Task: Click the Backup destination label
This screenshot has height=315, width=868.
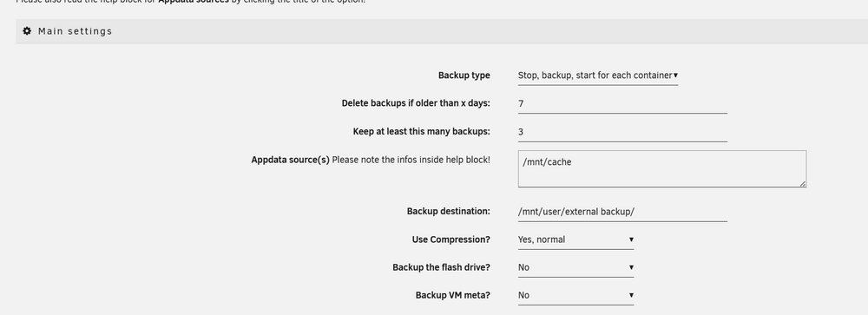Action: [449, 212]
